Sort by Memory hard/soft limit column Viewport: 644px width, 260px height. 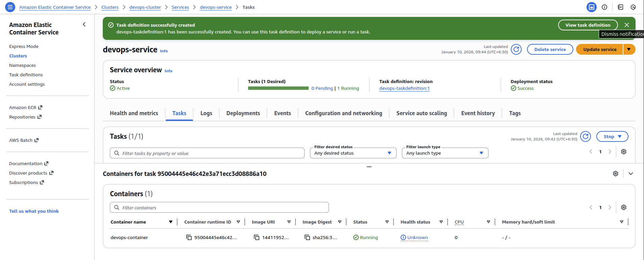pos(622,222)
